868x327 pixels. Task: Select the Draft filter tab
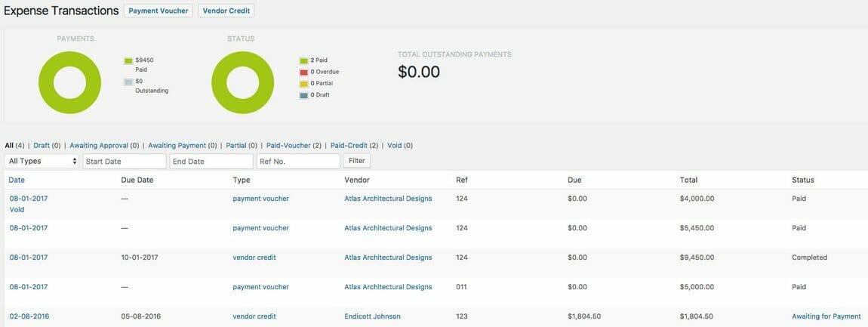point(42,146)
